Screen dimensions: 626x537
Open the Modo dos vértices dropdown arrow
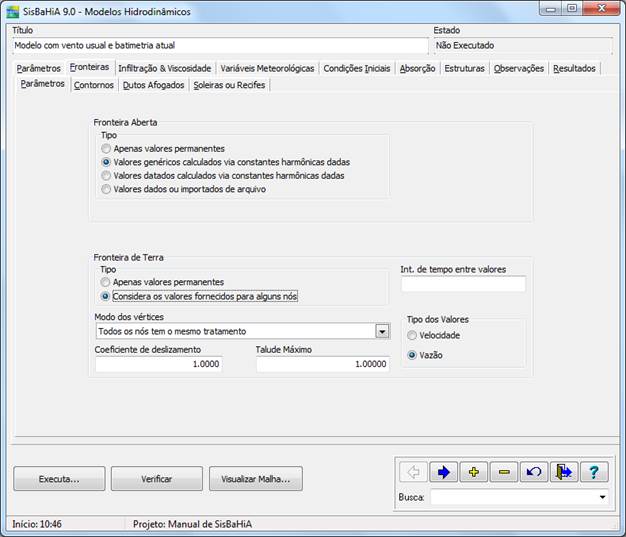(x=382, y=331)
